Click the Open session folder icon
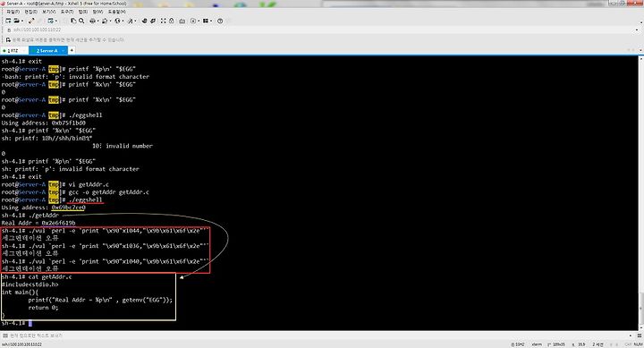This screenshot has width=644, height=348. click(x=16, y=21)
